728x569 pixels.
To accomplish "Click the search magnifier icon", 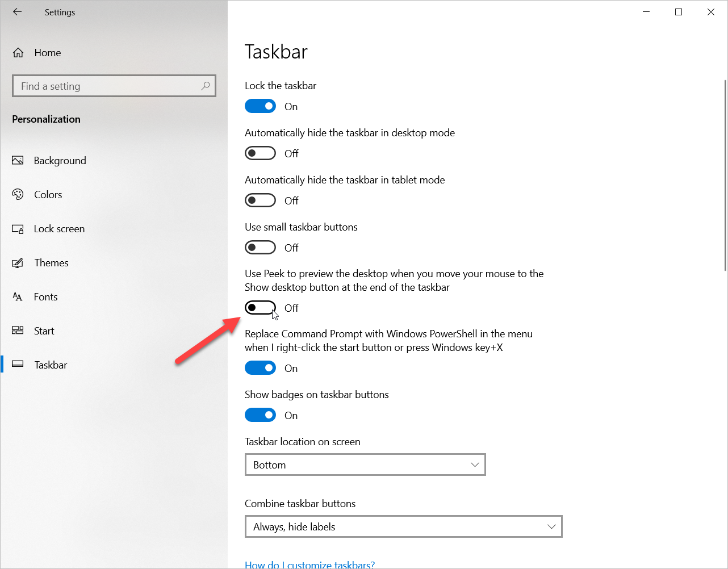I will coord(206,86).
